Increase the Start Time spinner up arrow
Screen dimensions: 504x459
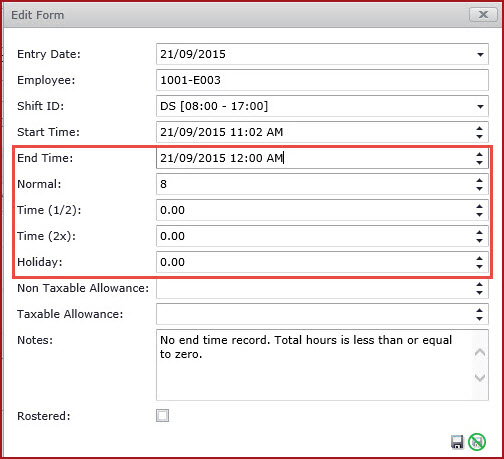pos(479,128)
